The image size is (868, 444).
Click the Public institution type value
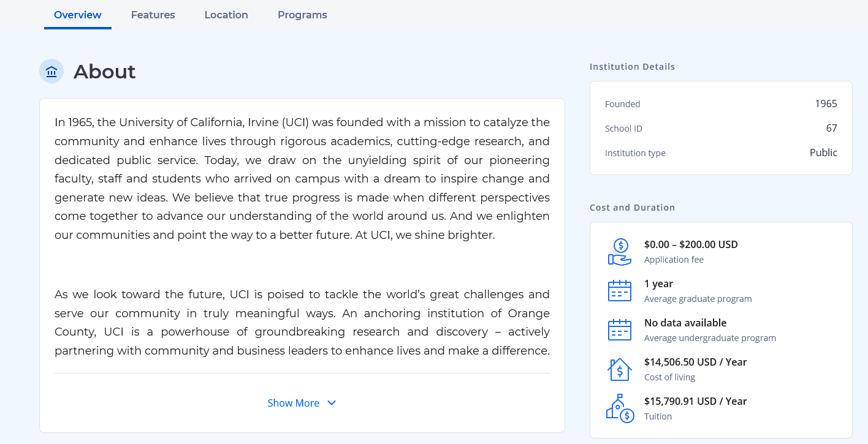pyautogui.click(x=823, y=152)
